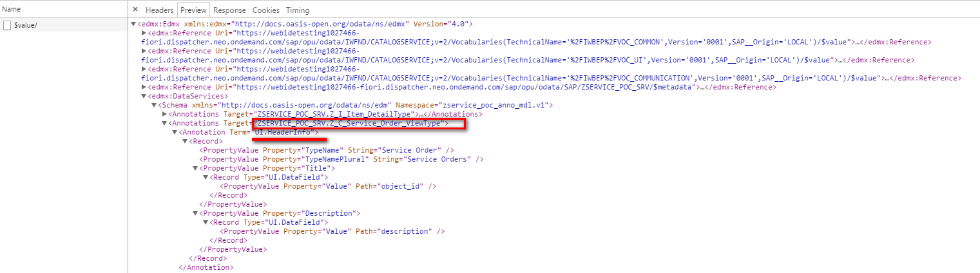Collapse the UI.HeaderInfo Annotation node
The height and width of the screenshot is (273, 980).
click(x=175, y=132)
